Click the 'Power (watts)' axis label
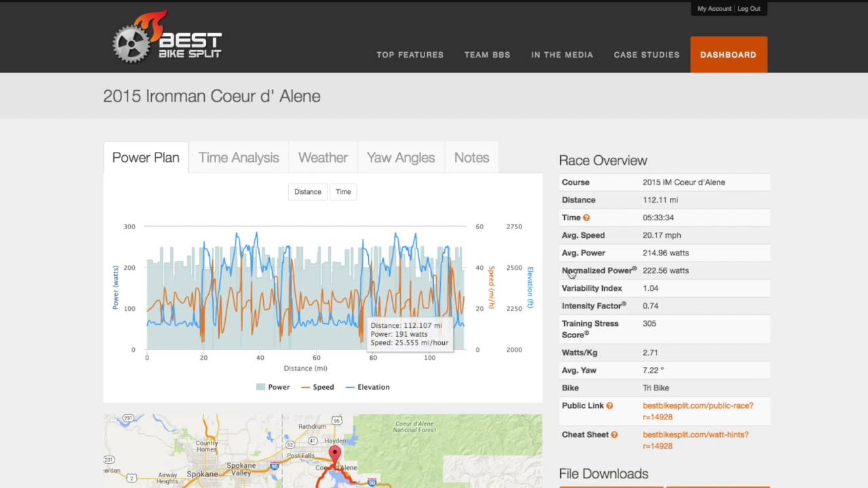 [115, 287]
